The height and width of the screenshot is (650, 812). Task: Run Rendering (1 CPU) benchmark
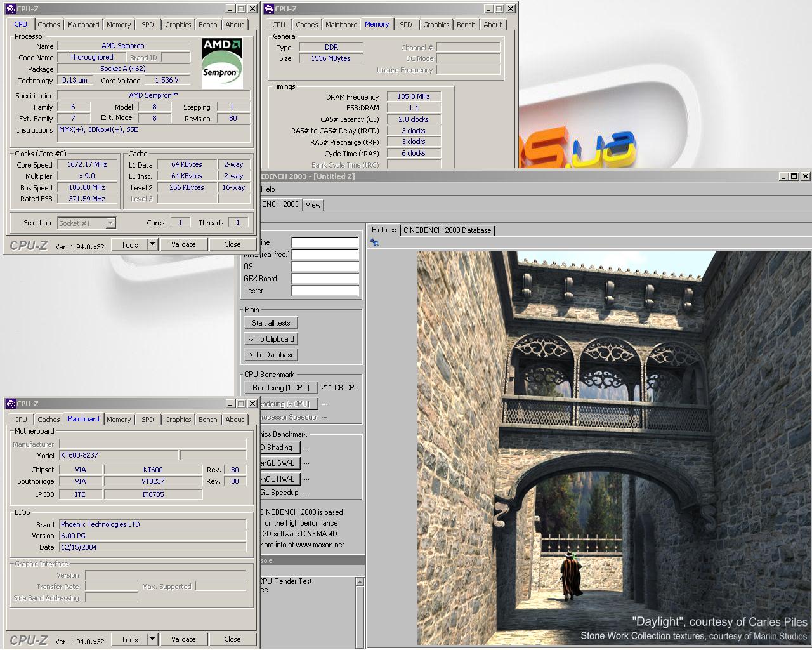[281, 388]
